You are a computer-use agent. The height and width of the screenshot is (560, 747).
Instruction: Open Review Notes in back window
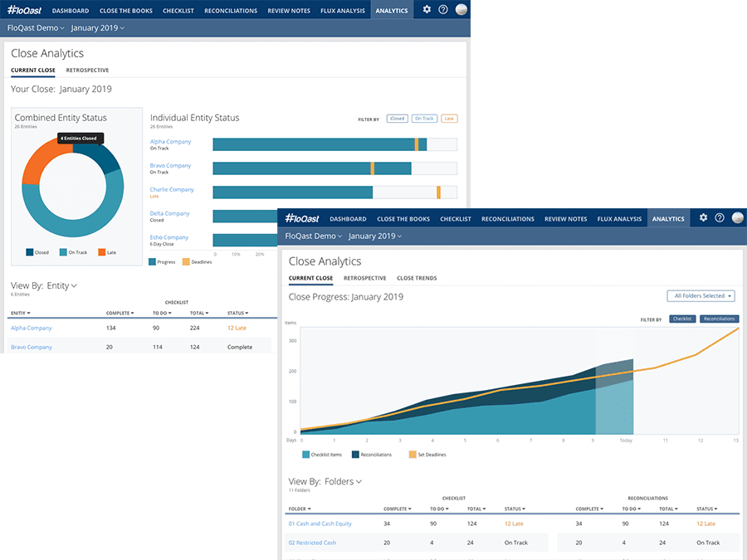click(289, 11)
